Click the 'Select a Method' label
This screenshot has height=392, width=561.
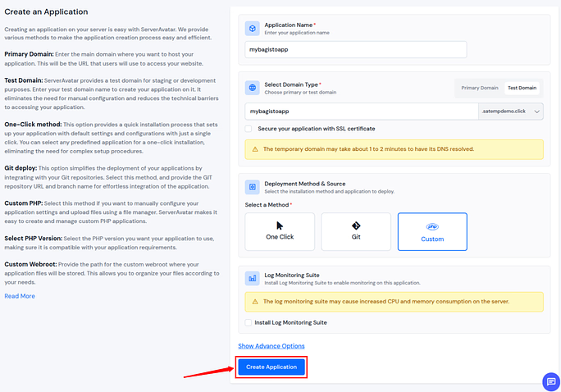267,205
